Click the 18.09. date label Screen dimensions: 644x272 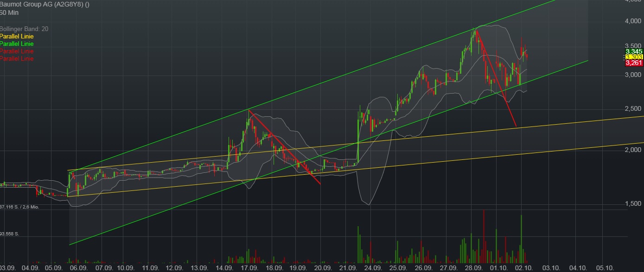(274, 268)
